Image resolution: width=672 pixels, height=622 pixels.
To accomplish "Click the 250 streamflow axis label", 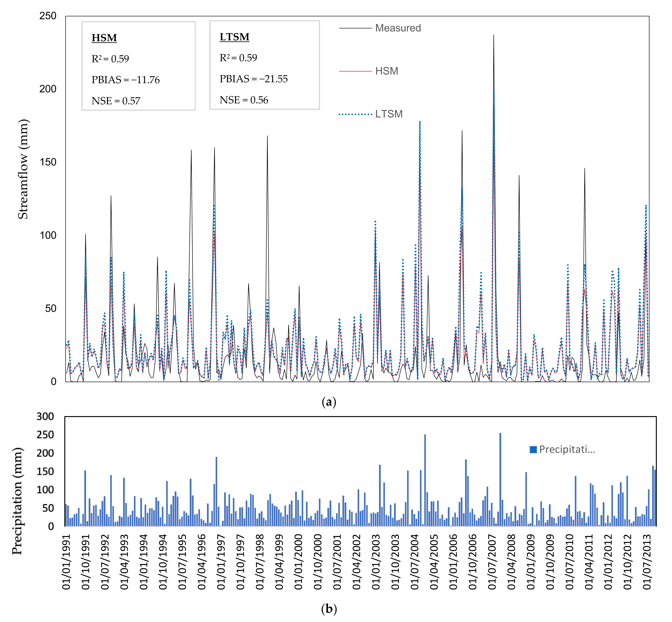I will [48, 16].
